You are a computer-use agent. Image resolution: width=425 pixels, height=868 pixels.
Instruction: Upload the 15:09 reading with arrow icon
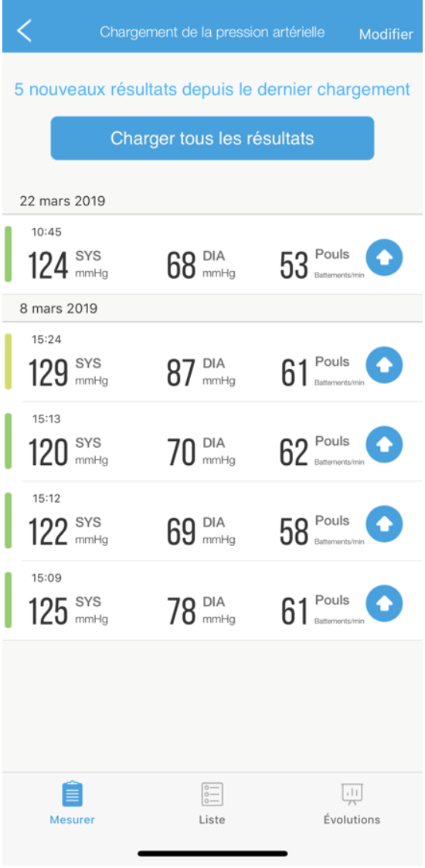pos(384,603)
